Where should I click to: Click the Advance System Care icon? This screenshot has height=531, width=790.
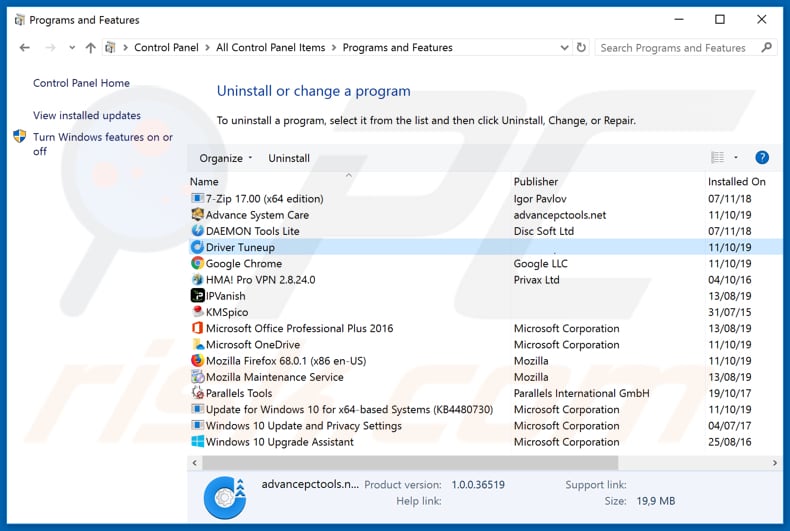197,215
